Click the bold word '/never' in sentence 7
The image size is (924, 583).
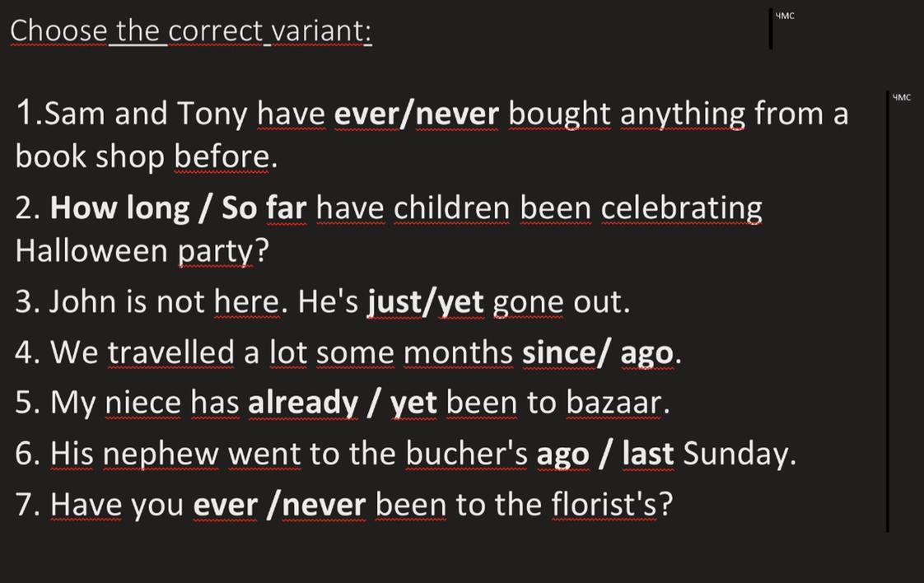(324, 504)
